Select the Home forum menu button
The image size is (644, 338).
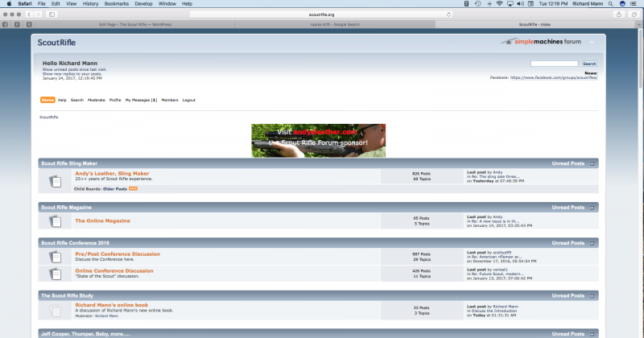tap(47, 101)
